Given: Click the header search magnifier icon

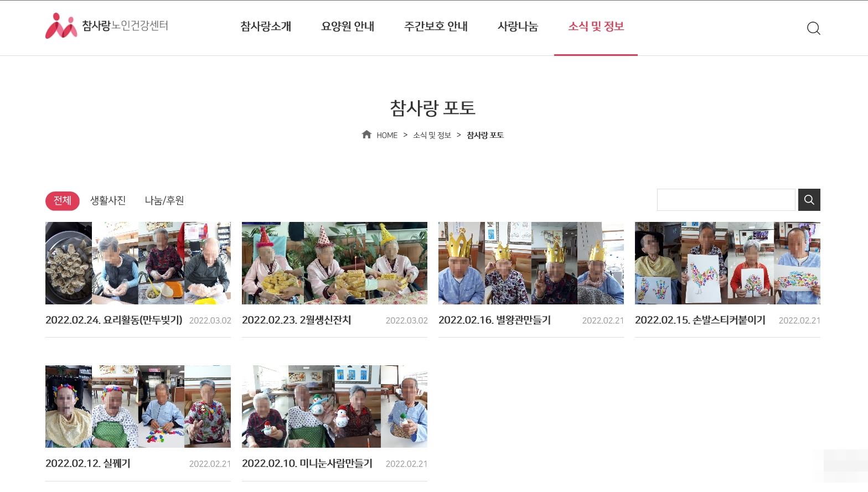Looking at the screenshot, I should click(813, 28).
